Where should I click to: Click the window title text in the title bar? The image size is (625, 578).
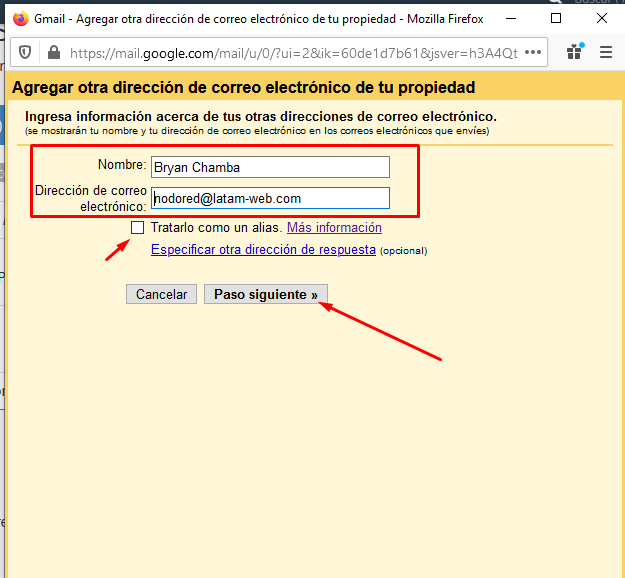(258, 18)
